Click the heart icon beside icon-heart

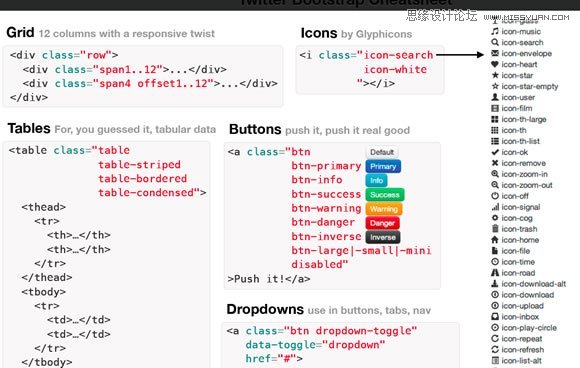point(495,64)
